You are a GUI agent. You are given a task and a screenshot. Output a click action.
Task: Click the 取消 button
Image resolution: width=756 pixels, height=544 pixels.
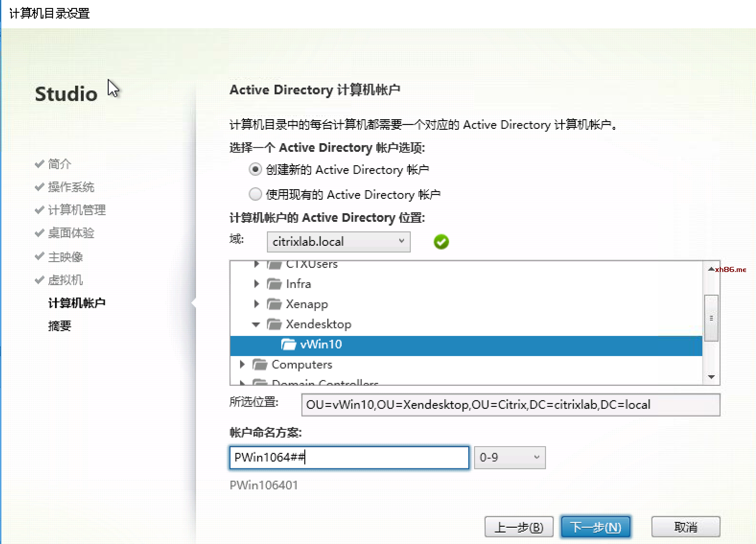(x=685, y=527)
